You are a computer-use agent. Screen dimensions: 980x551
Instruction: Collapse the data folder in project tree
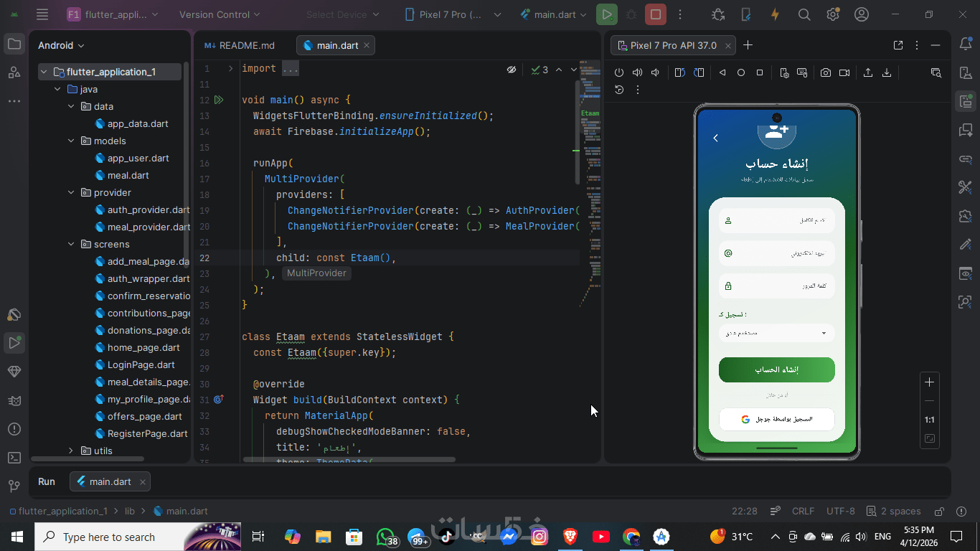click(x=71, y=106)
